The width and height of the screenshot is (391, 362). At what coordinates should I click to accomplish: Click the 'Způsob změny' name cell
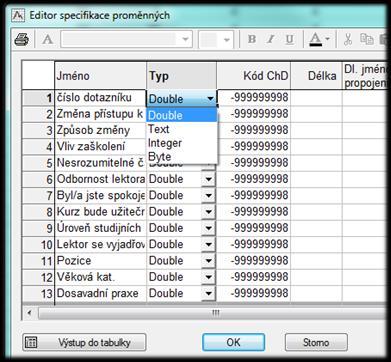pyautogui.click(x=101, y=130)
